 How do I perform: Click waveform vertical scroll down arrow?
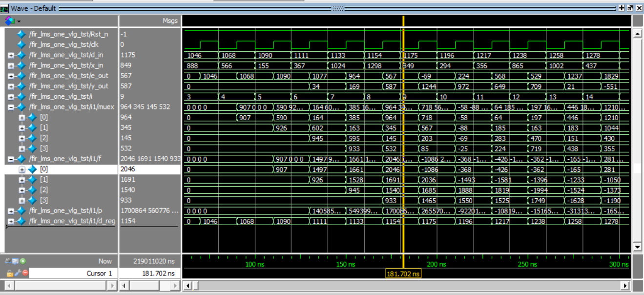pyautogui.click(x=637, y=247)
